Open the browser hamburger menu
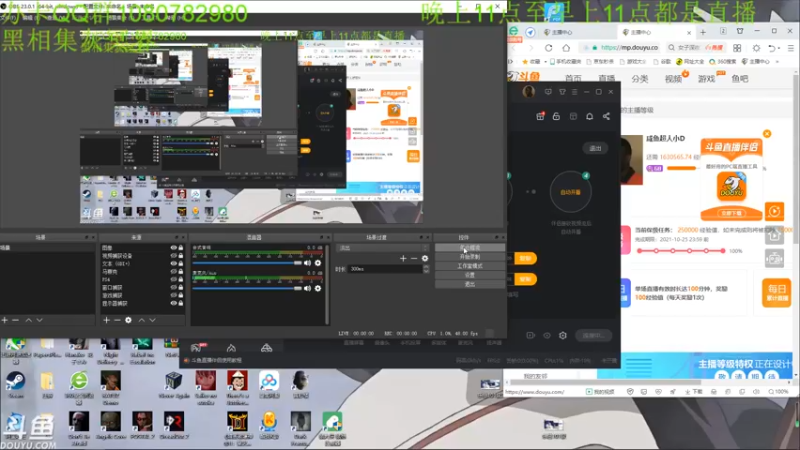 tap(791, 48)
